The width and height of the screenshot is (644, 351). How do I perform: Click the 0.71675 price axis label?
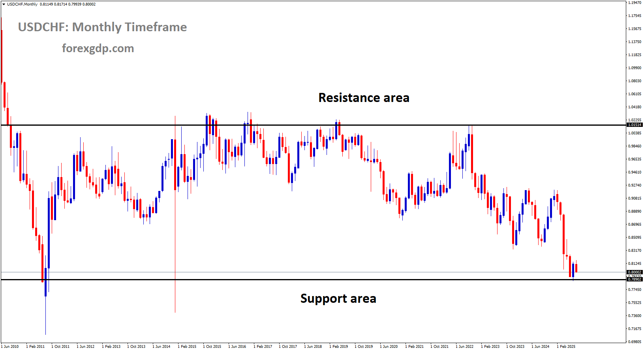point(635,329)
